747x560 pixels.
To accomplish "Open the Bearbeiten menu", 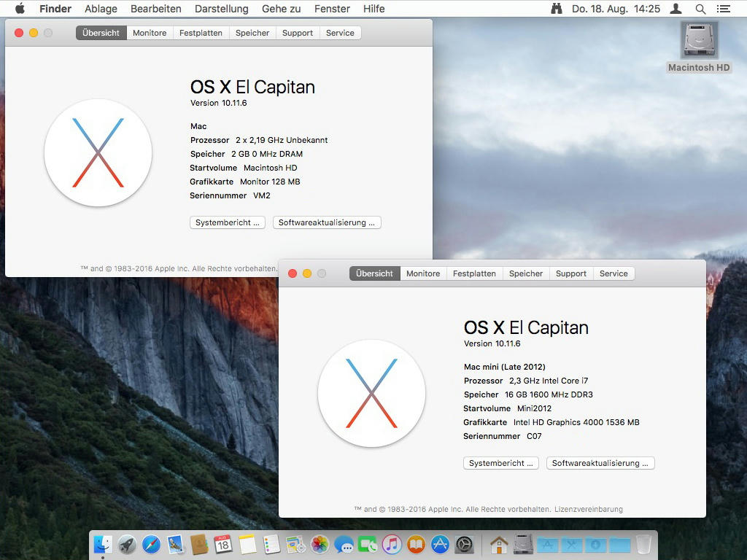I will (156, 9).
